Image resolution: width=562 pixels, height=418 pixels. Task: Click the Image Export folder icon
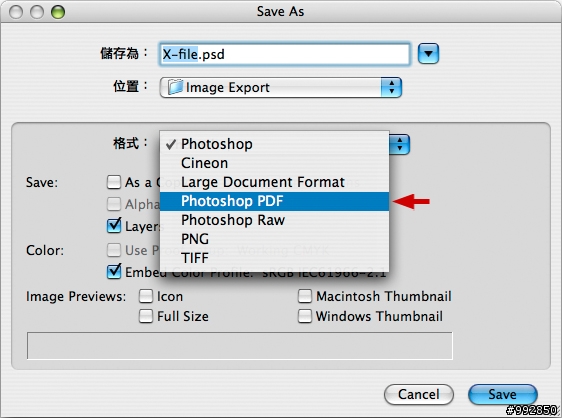tap(176, 87)
